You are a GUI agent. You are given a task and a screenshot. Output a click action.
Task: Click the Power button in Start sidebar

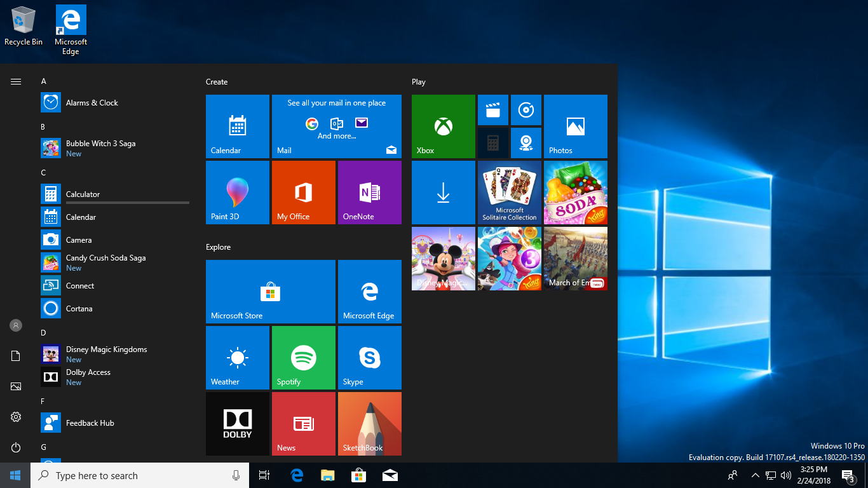[x=16, y=447]
